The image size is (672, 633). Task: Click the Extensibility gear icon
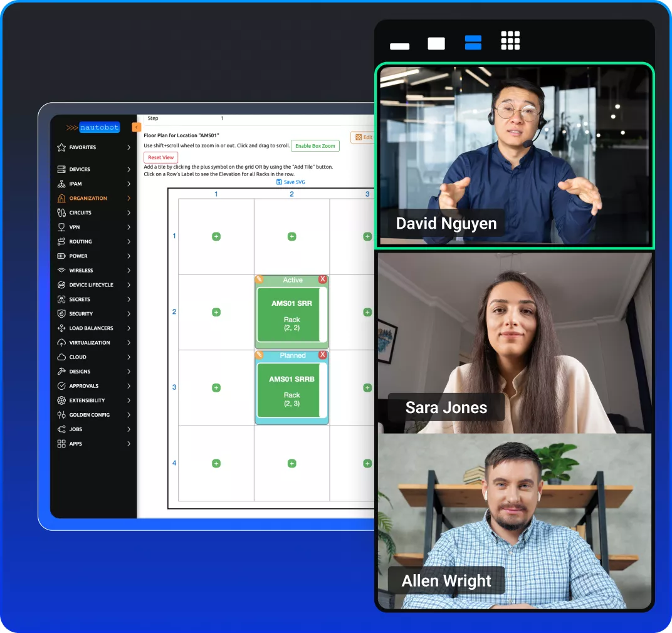click(61, 400)
